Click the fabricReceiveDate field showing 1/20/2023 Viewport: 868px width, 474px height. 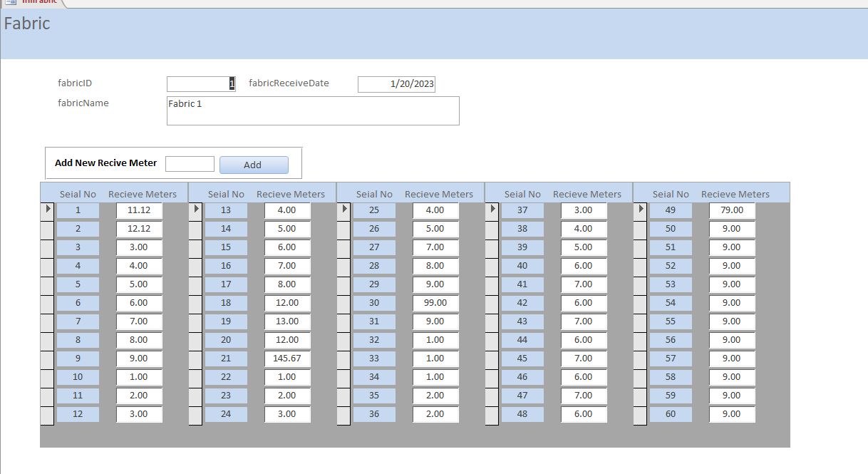396,84
